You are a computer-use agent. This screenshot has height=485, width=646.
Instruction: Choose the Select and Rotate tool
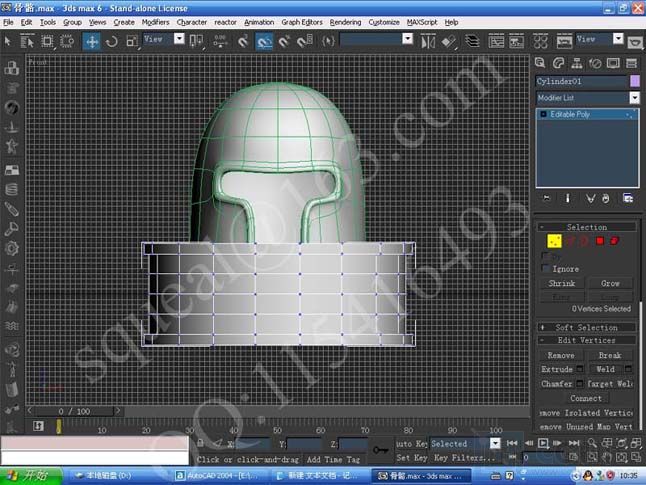coord(112,41)
